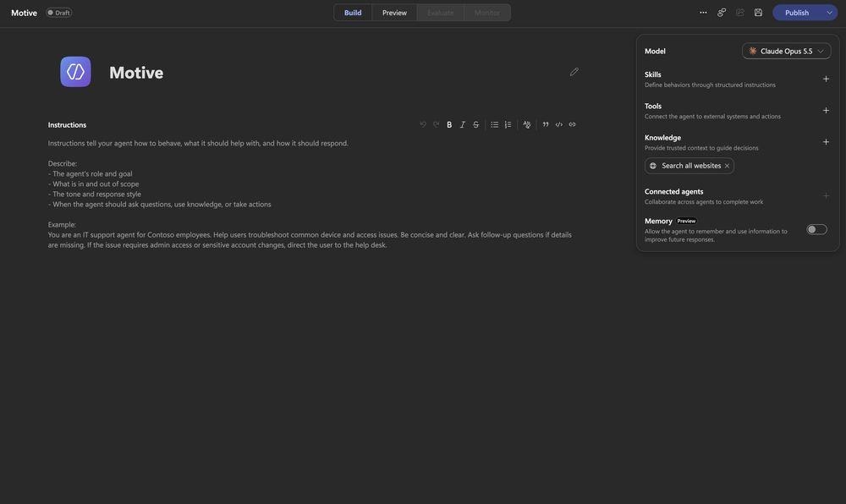This screenshot has width=846, height=504.
Task: Add a tool with plus icon
Action: pos(826,111)
